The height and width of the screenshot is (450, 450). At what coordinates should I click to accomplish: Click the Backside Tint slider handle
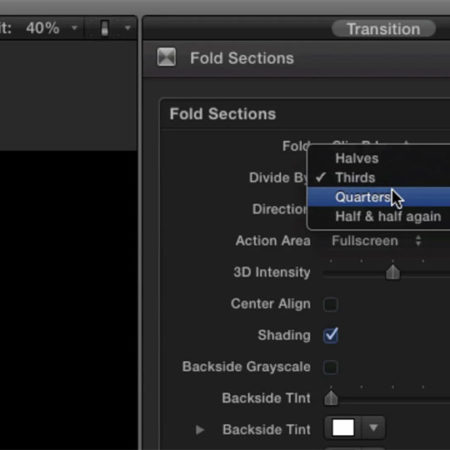coord(331,398)
